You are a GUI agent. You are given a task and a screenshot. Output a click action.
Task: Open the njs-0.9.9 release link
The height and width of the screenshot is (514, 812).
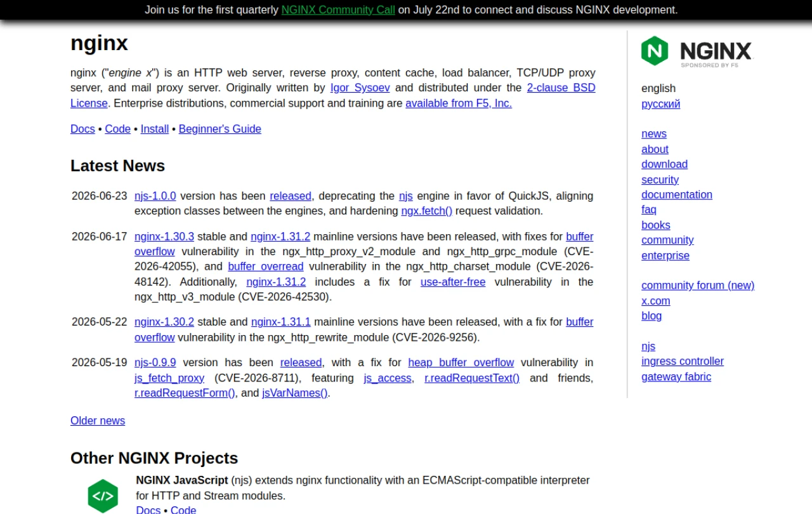[155, 362]
